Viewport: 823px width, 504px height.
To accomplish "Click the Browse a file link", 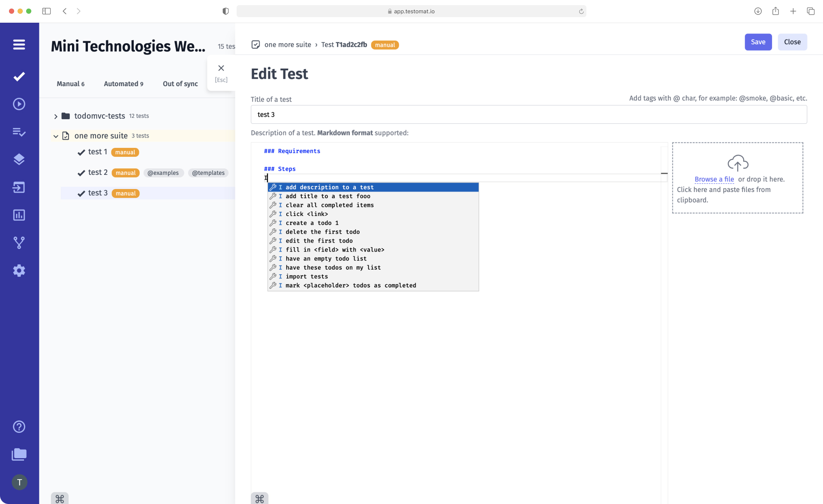I will [x=714, y=179].
